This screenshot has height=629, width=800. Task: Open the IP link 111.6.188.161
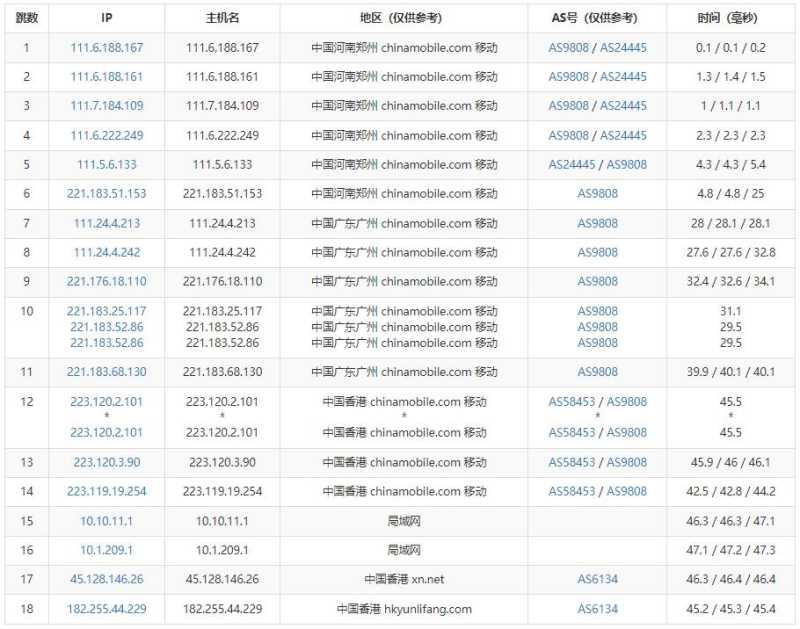(x=107, y=77)
